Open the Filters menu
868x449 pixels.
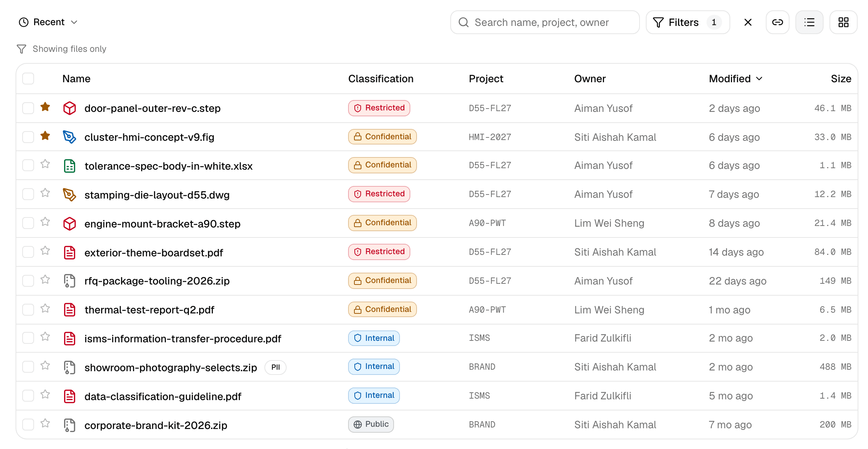coord(688,22)
